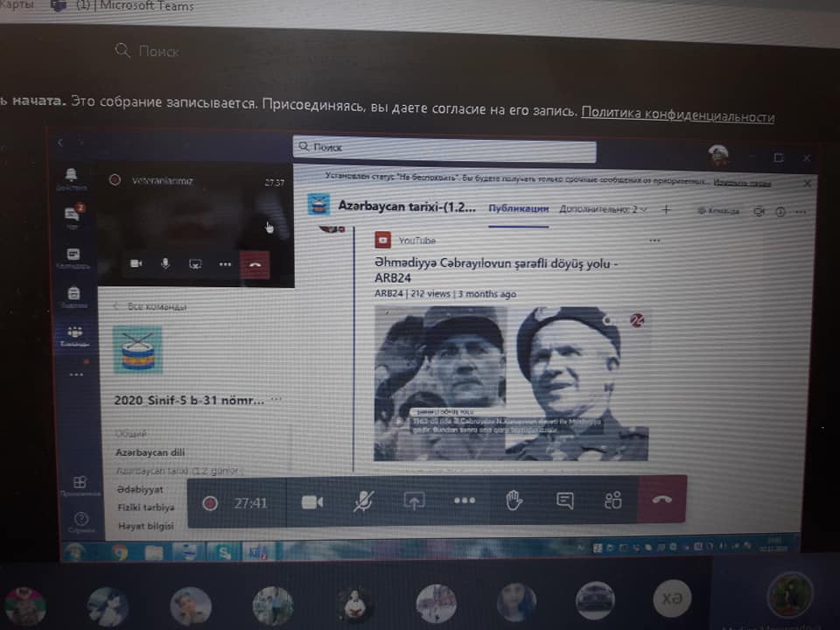Open more actions in the main call toolbar
Viewport: 840px width, 630px height.
click(x=464, y=500)
